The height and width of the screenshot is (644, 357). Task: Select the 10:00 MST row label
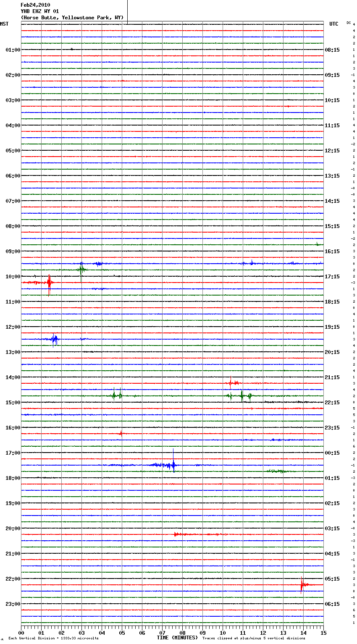tap(13, 277)
